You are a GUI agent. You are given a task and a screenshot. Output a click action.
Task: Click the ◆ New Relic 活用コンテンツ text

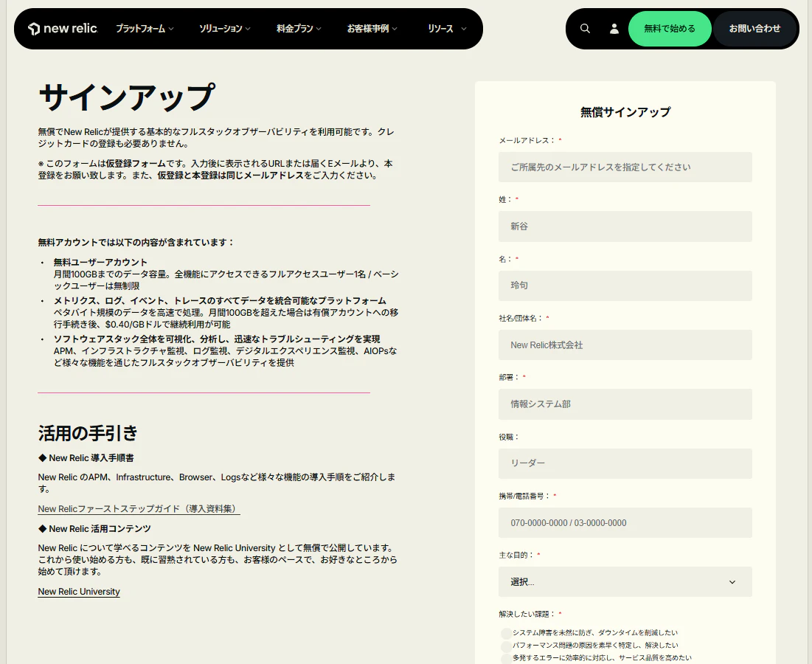[94, 529]
